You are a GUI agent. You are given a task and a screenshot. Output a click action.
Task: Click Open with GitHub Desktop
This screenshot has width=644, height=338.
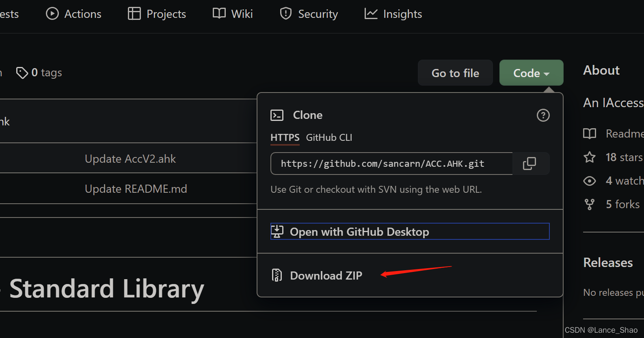pyautogui.click(x=410, y=231)
